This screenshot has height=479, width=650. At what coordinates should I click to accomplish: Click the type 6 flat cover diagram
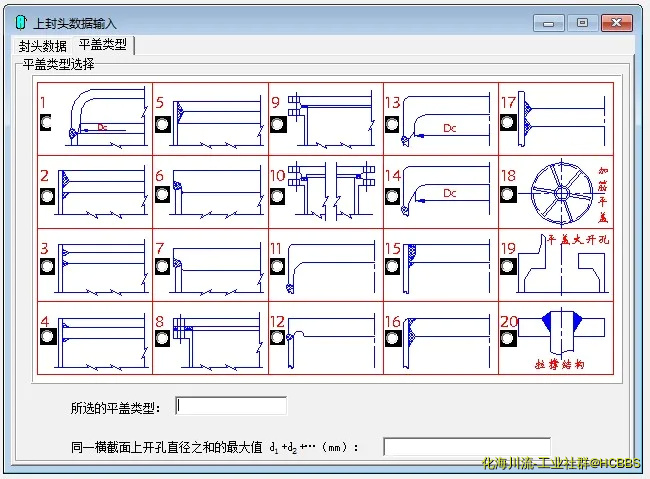216,192
